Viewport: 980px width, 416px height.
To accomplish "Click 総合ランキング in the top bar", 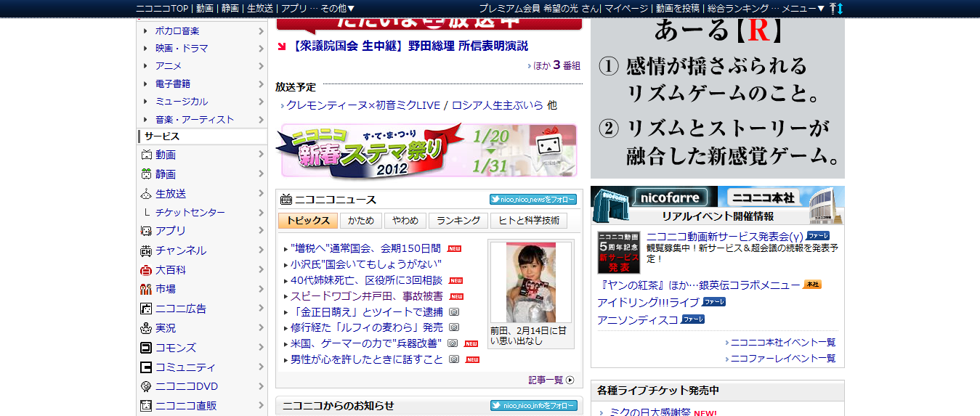I will click(x=738, y=8).
